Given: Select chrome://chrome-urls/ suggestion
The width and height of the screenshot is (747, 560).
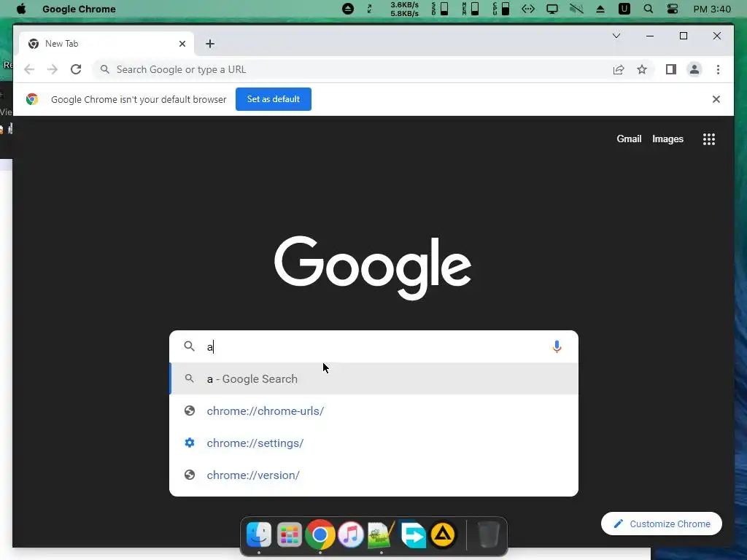Looking at the screenshot, I should [374, 411].
